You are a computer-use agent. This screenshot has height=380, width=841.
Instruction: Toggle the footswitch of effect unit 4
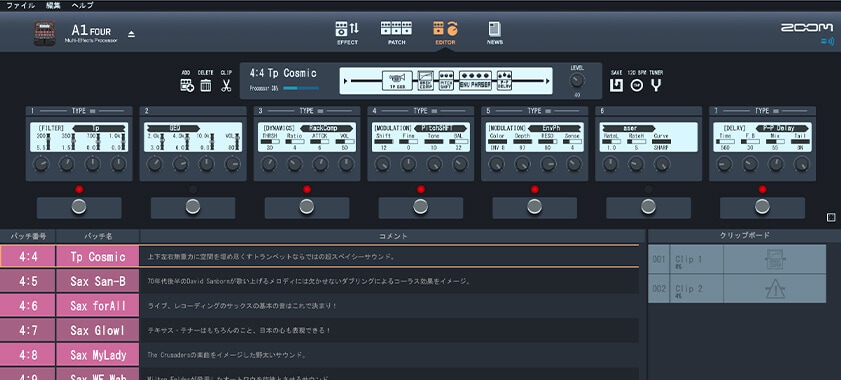[420, 207]
